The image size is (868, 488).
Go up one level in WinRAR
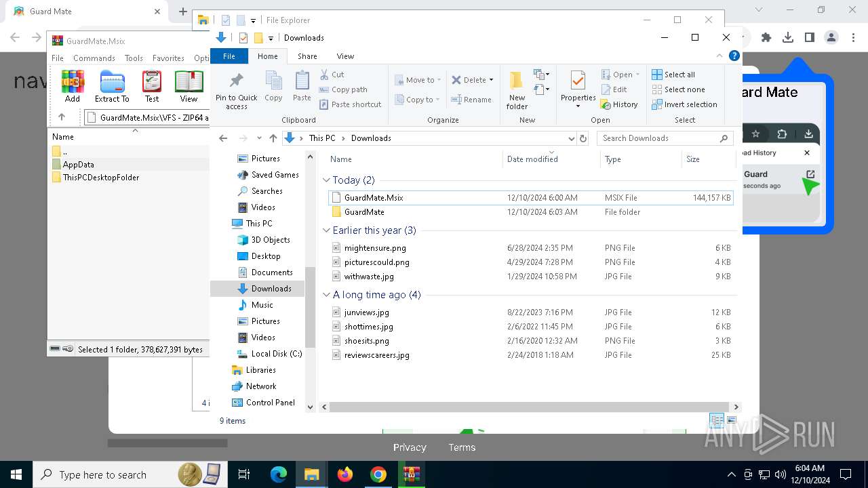(62, 117)
